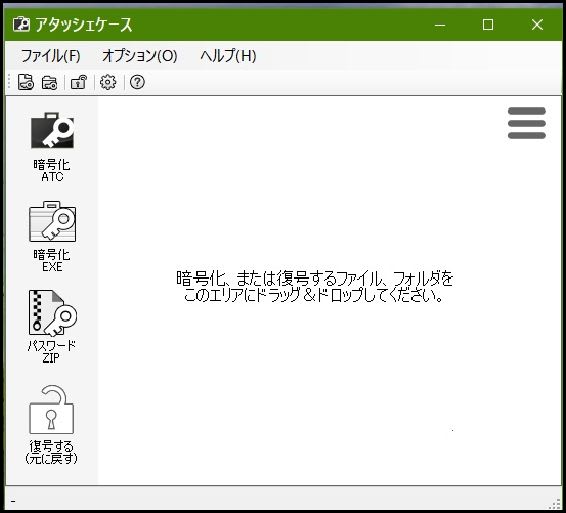Image resolution: width=566 pixels, height=513 pixels.
Task: Select 暗号化 ATC in the sidebar
Action: 52,147
